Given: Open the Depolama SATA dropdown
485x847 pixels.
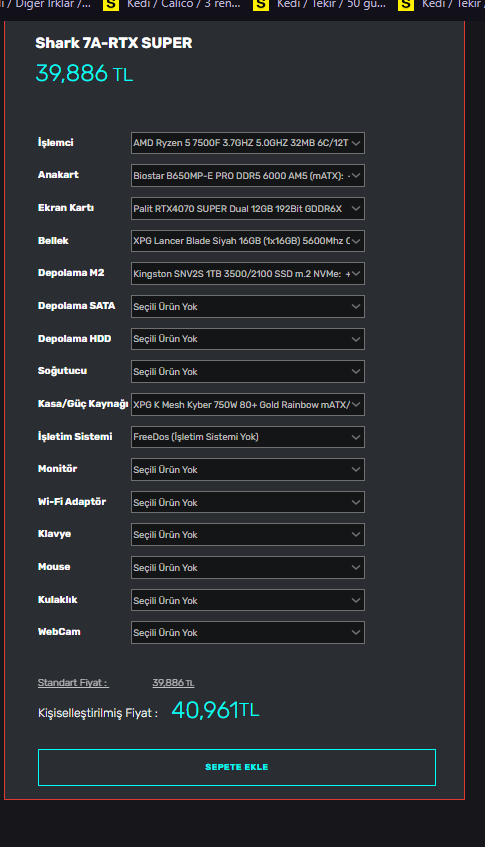Looking at the screenshot, I should 247,306.
